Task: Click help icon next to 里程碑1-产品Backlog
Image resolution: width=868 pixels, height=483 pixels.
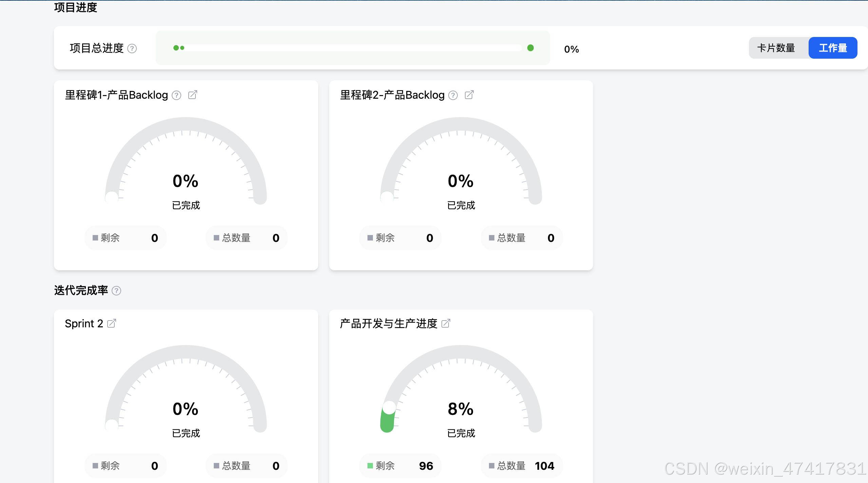Action: pos(176,95)
